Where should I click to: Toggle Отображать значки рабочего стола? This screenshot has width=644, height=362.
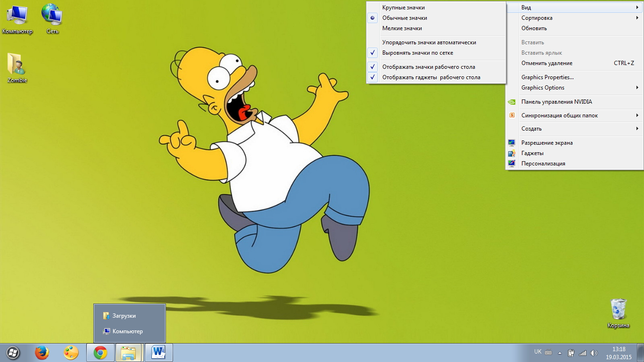436,67
